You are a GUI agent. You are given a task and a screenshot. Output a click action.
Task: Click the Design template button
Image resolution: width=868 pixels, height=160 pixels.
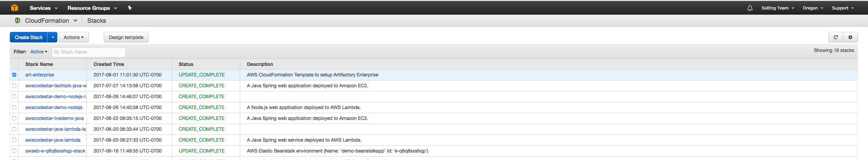pos(126,37)
